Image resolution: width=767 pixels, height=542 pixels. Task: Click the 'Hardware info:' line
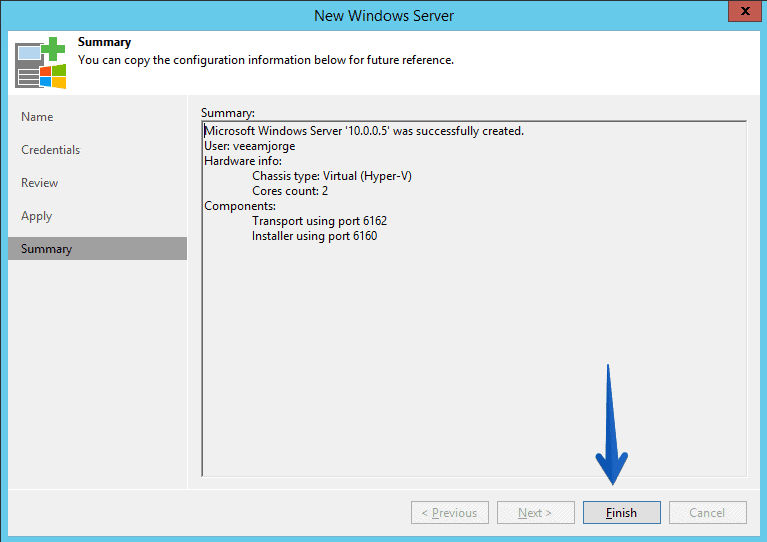coord(243,161)
